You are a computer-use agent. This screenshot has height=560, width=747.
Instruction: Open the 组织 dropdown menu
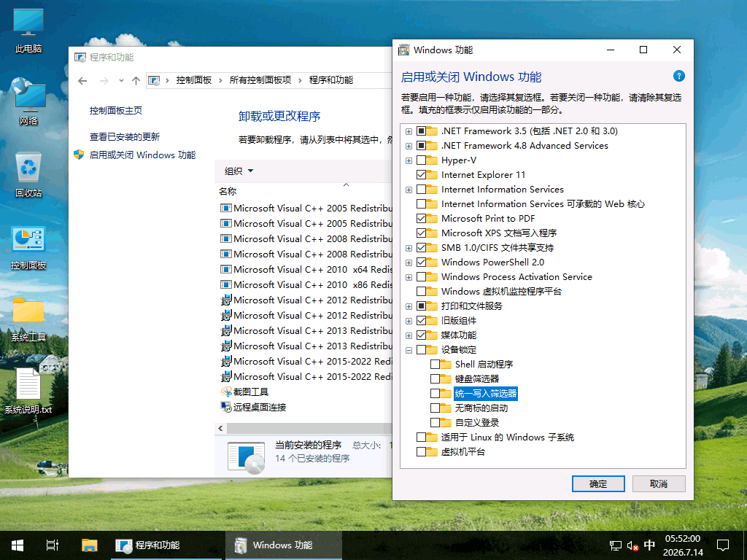[x=239, y=171]
